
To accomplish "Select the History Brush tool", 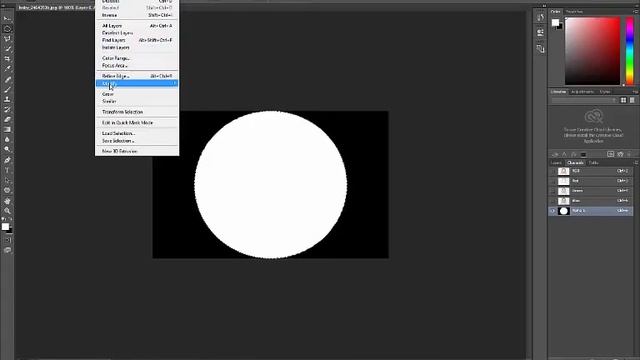I will coord(7,109).
